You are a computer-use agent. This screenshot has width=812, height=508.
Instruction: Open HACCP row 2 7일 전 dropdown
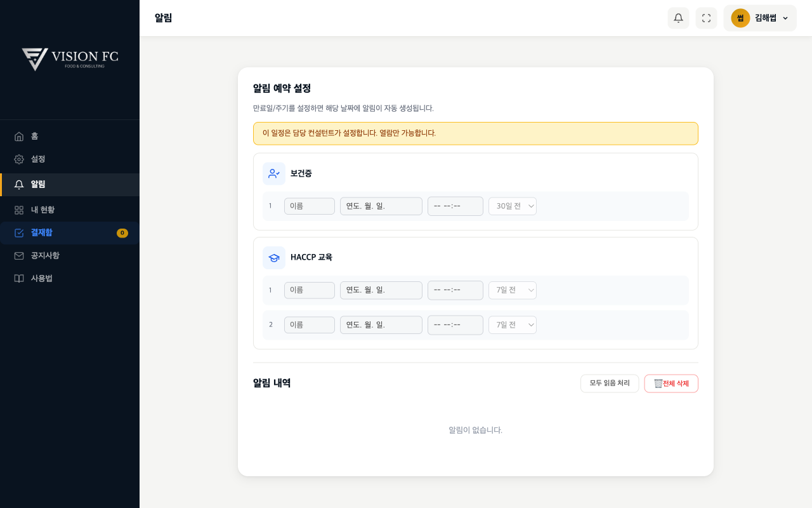point(513,325)
